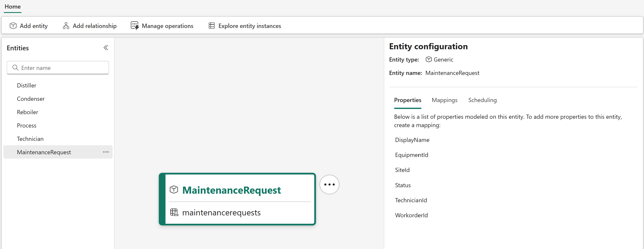Switch to the Scheduling tab
Viewport: 644px width, 249px height.
point(482,100)
